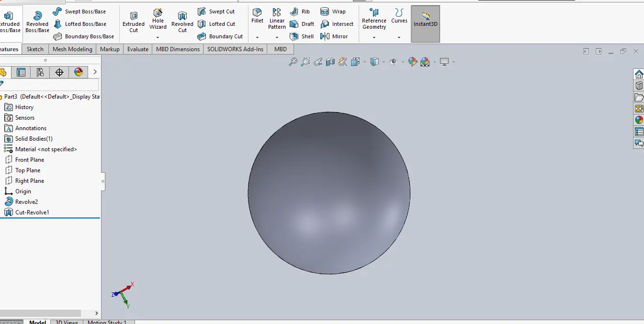The height and width of the screenshot is (324, 644).
Task: Choose Boundary Cut
Action: (220, 36)
